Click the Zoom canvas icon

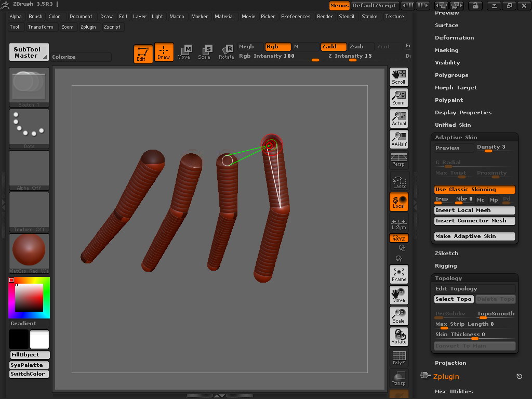398,98
